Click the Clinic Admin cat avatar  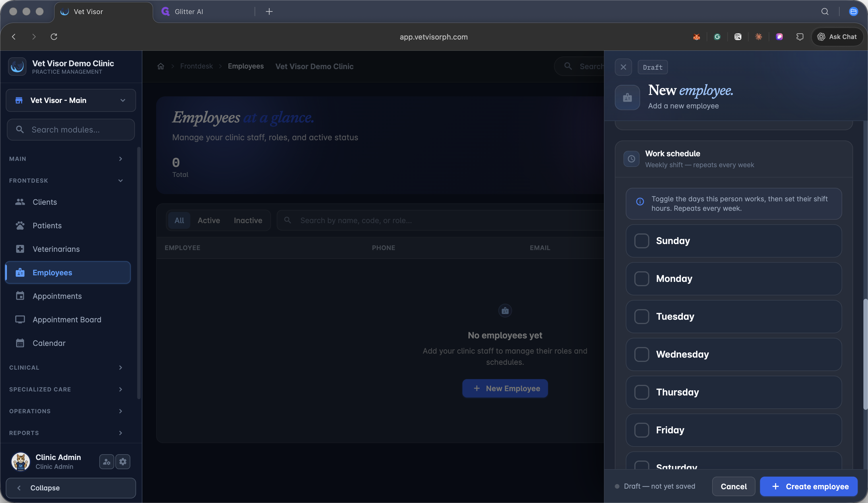[21, 461]
